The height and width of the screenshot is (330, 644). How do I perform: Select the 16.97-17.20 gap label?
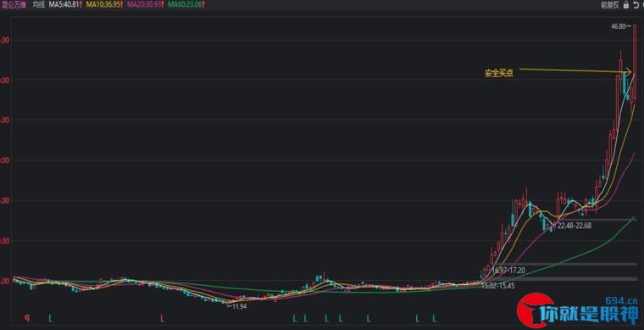(x=508, y=271)
